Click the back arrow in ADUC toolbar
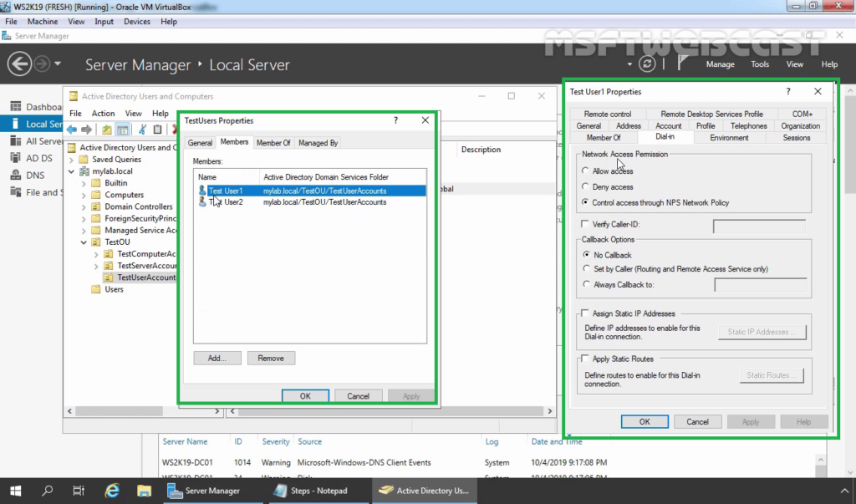856x504 pixels. click(72, 130)
